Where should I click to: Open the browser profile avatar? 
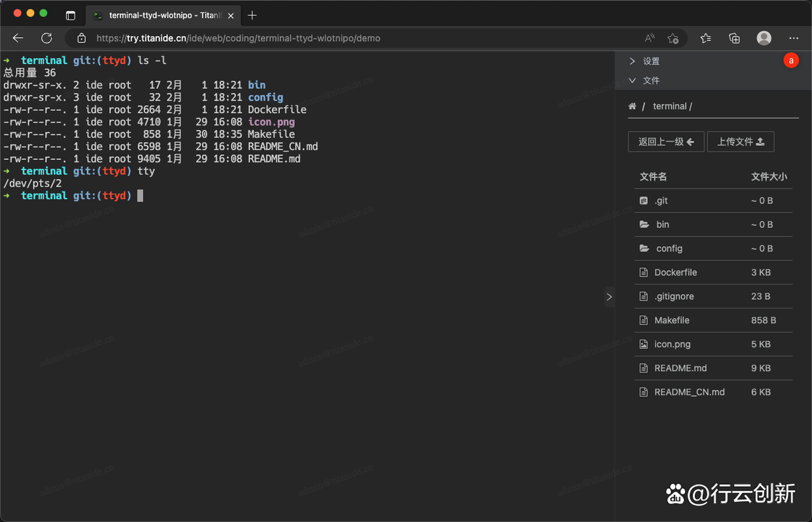coord(764,38)
